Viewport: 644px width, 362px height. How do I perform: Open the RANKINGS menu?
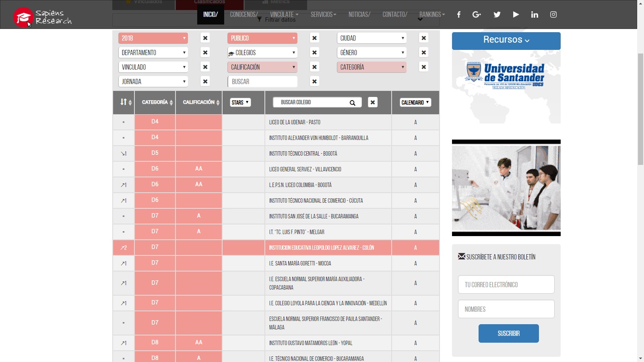coord(432,14)
